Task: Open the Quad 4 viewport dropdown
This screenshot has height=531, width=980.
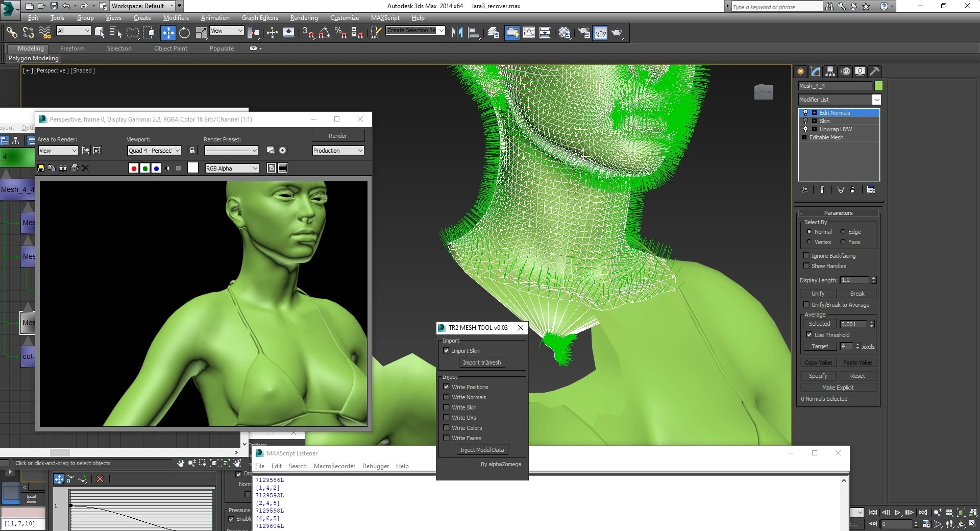Action: (x=154, y=151)
